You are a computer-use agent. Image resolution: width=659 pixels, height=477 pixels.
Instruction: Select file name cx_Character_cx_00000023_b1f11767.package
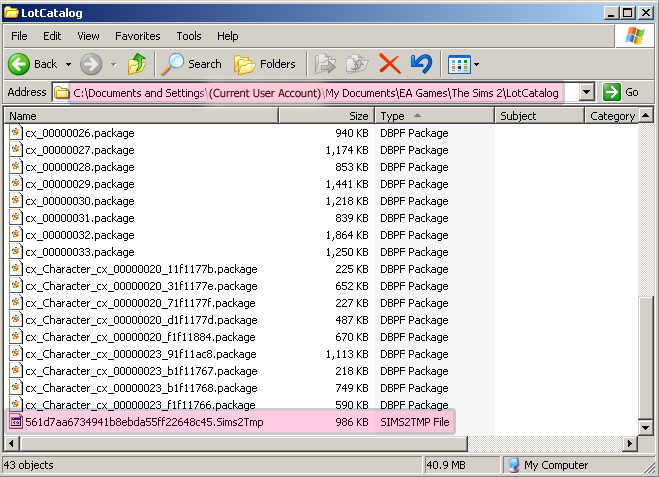141,371
